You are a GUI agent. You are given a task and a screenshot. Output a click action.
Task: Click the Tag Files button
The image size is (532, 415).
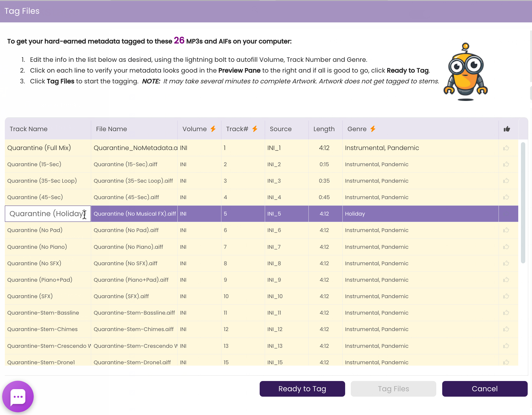point(393,389)
